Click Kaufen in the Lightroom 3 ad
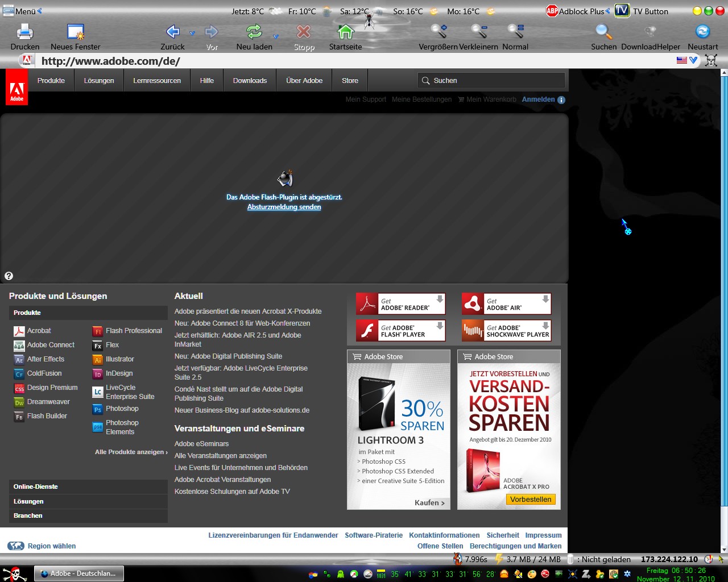Screen dimensions: 728x582 click(x=429, y=502)
